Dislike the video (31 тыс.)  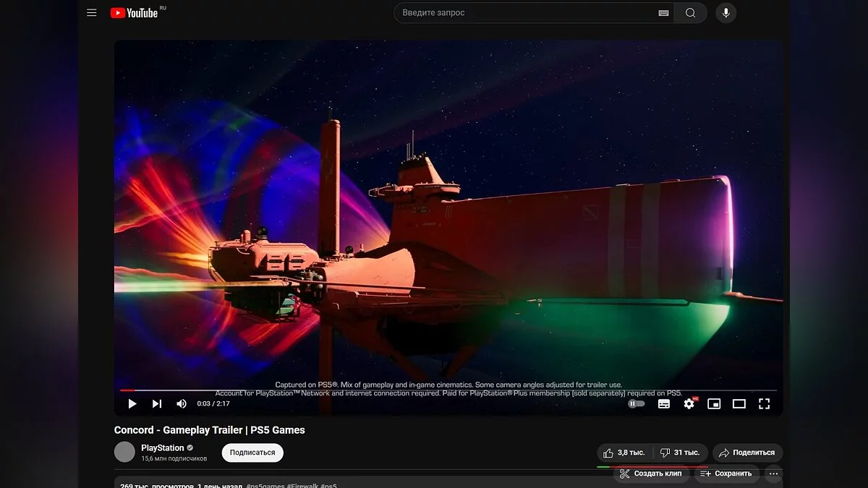[x=679, y=453]
